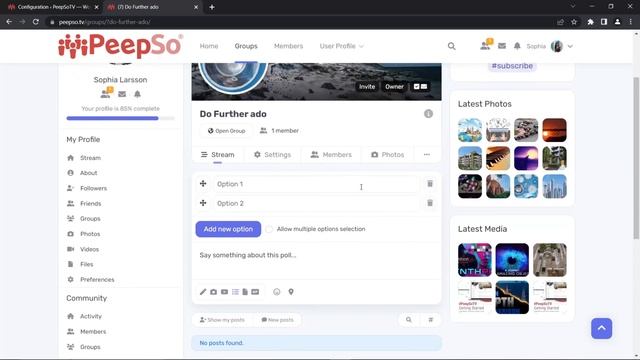Viewport: 640px width, 360px height.
Task: Reload the page using browser refresh icon
Action: (36, 22)
